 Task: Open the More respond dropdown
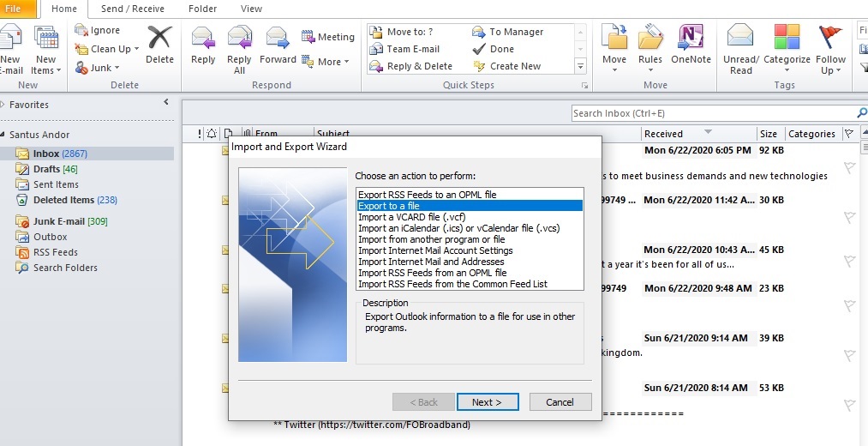pyautogui.click(x=326, y=62)
